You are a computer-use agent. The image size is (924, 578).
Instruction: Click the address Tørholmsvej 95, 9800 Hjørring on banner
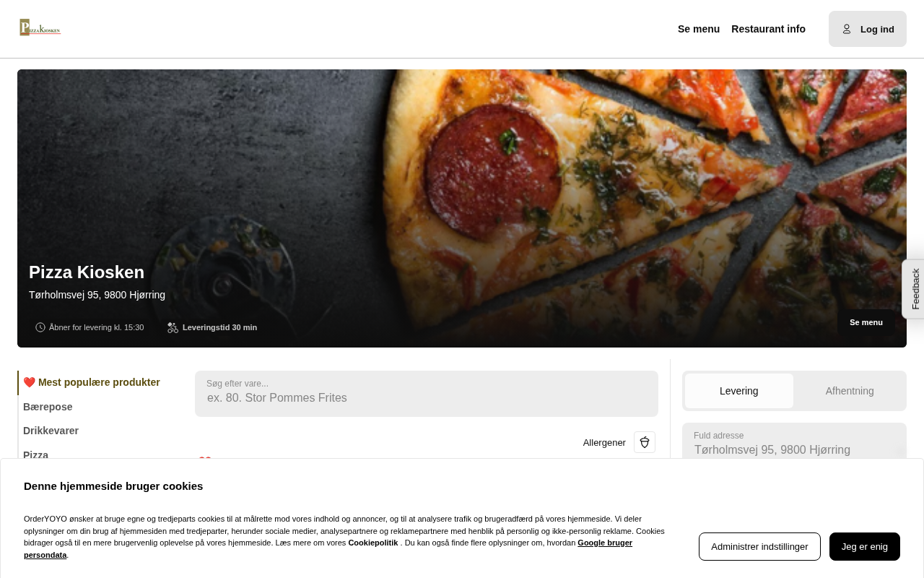tap(97, 295)
